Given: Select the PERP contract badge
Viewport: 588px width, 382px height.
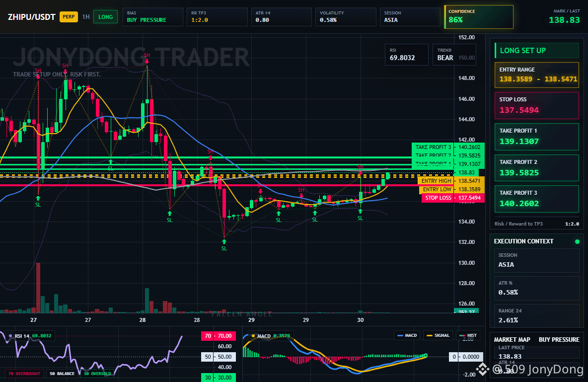Looking at the screenshot, I should (69, 17).
